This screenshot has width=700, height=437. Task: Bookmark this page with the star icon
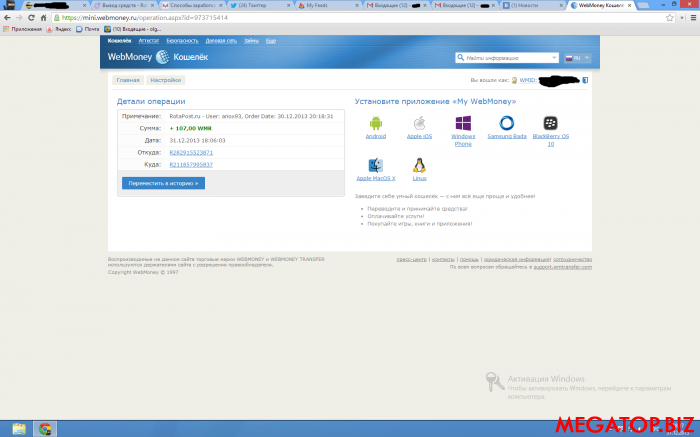click(x=669, y=18)
